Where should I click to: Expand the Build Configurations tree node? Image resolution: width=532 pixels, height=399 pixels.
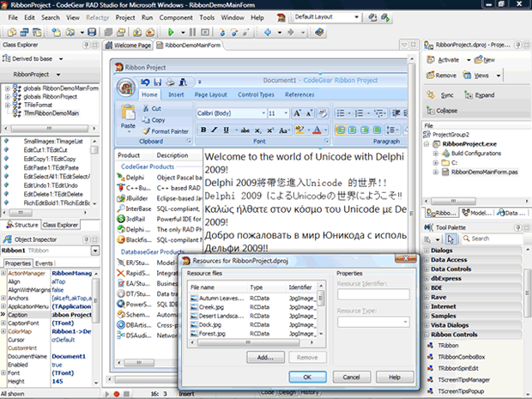pos(435,153)
